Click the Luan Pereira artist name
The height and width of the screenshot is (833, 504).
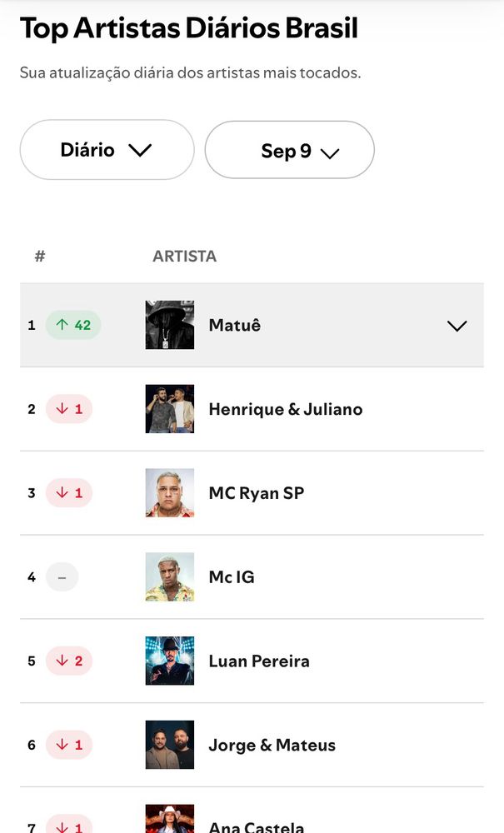[258, 661]
